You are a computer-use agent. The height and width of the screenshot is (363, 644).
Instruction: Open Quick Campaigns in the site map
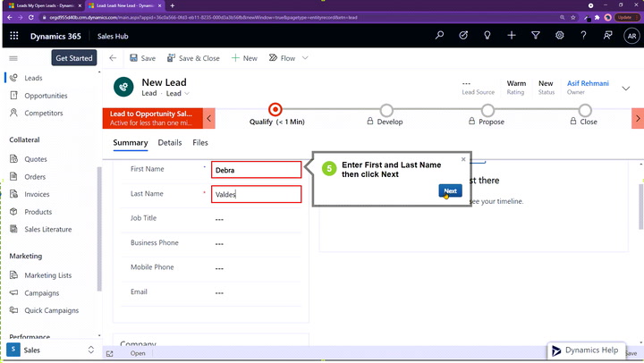pos(51,310)
